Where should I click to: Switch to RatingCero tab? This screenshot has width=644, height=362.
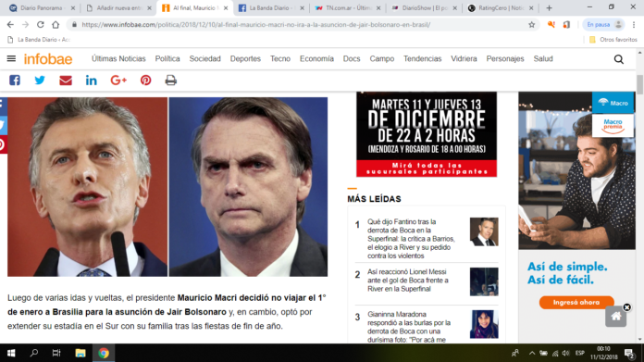coord(501,7)
